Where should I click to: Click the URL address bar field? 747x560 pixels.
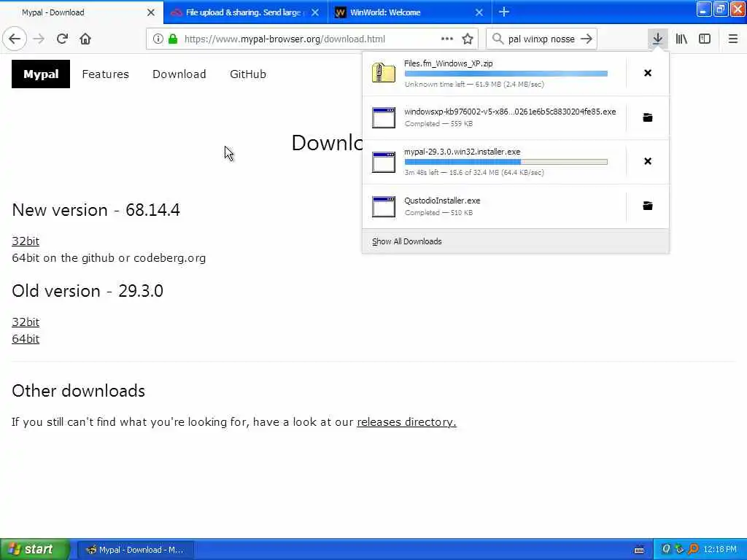pos(312,39)
